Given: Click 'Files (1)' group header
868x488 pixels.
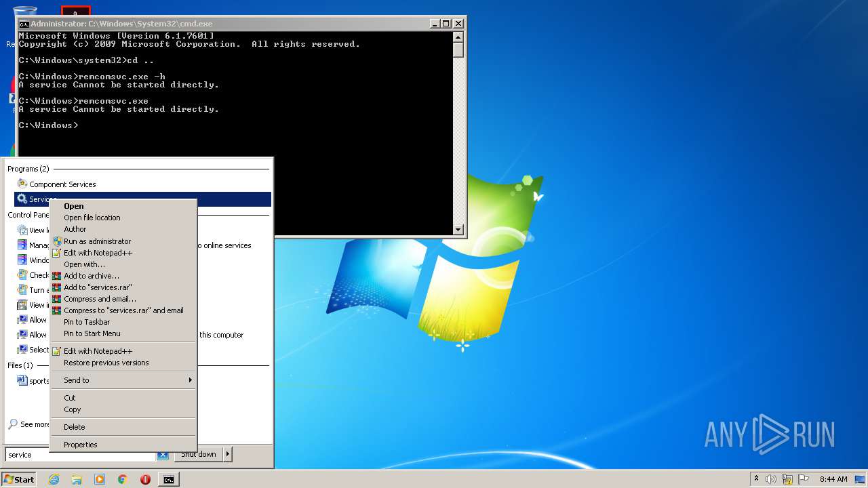Looking at the screenshot, I should coord(20,365).
